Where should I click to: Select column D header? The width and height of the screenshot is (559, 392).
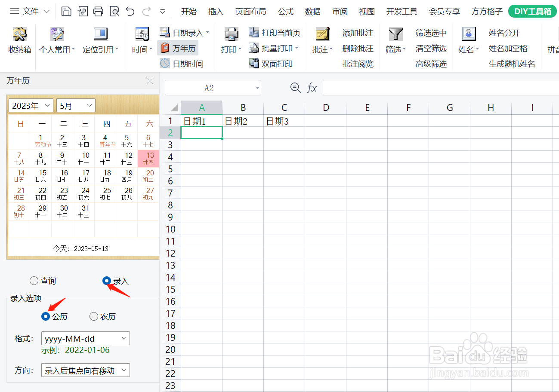[x=326, y=107]
